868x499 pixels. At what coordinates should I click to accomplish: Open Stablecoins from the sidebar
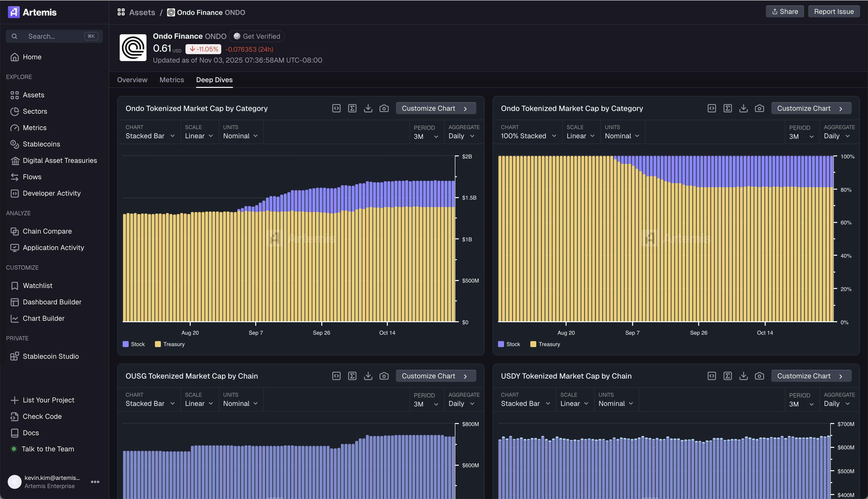click(x=41, y=144)
